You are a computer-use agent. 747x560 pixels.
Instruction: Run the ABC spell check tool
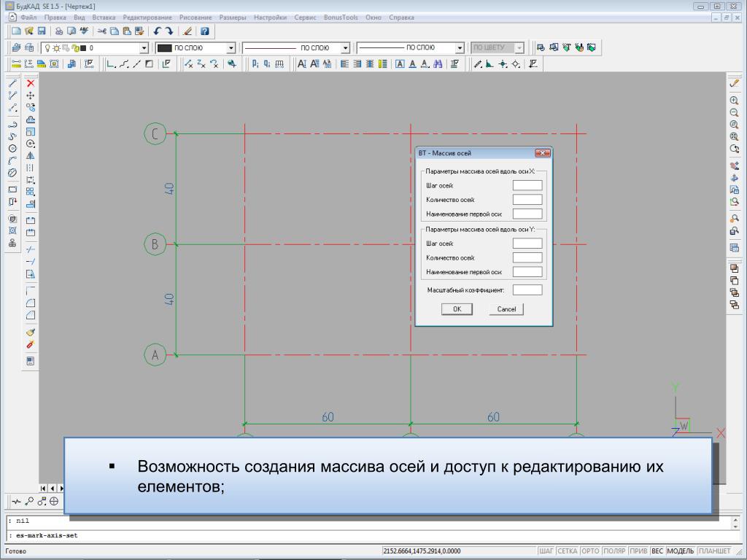tap(85, 31)
